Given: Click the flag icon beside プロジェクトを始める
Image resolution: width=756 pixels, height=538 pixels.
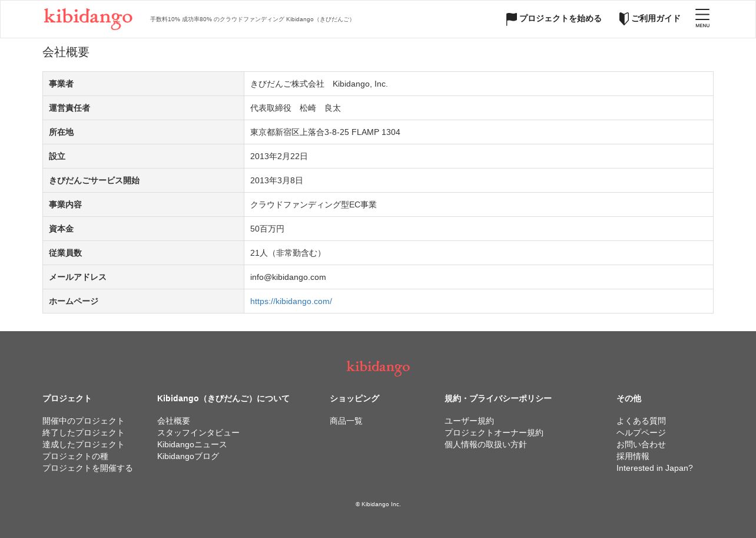Looking at the screenshot, I should point(512,19).
